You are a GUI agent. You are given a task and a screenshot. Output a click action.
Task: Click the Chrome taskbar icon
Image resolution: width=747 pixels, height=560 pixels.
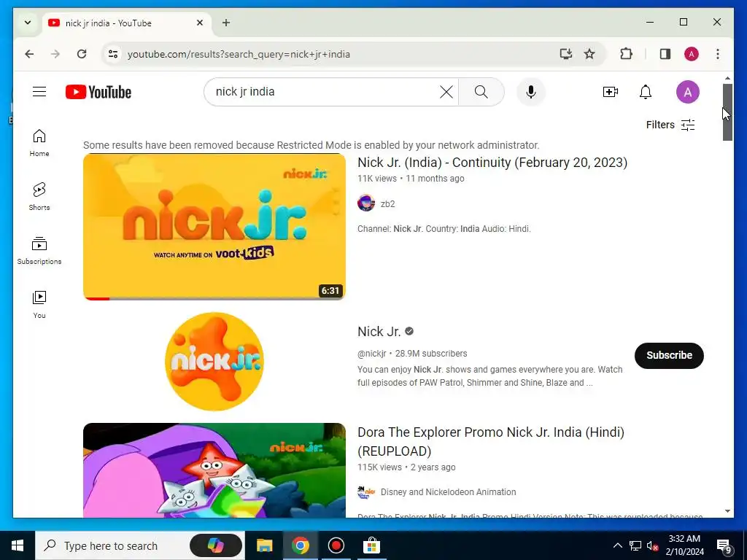pyautogui.click(x=300, y=545)
